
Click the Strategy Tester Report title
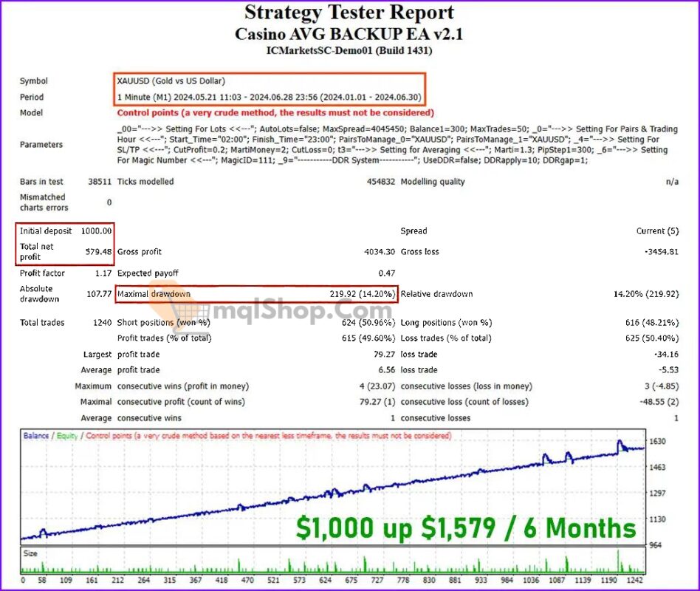(350, 13)
